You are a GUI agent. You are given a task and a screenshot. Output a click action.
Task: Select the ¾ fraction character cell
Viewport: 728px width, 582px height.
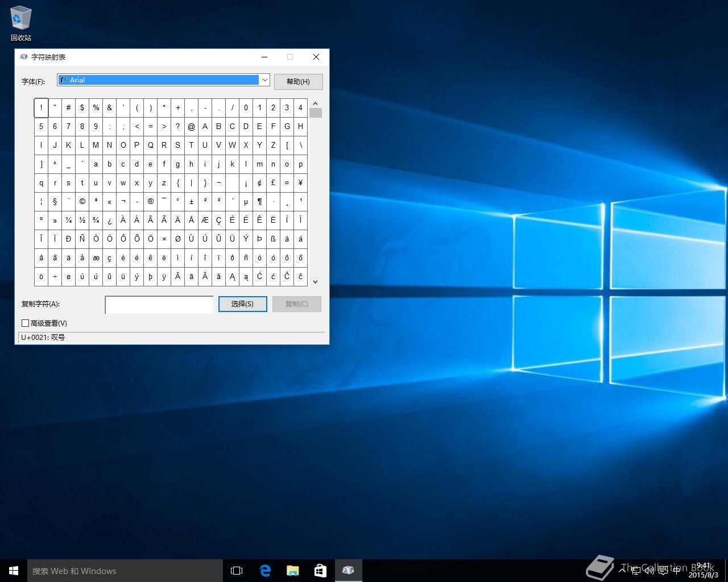tap(96, 220)
